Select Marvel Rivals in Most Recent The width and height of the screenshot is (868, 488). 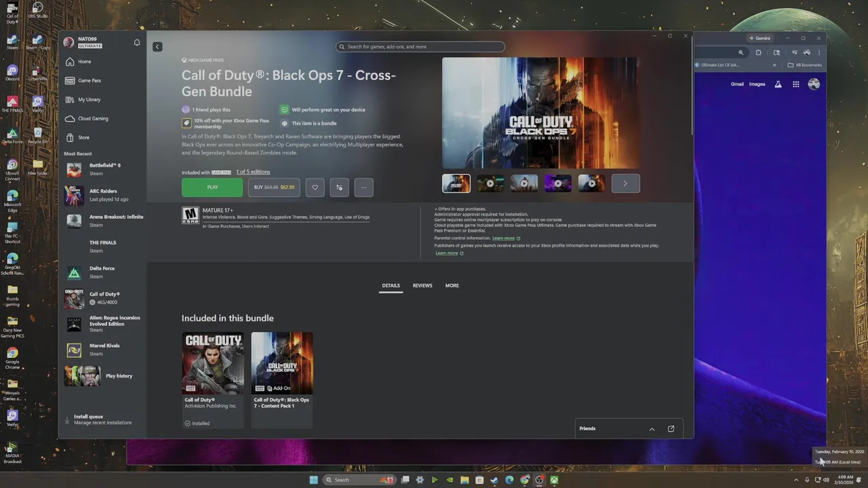tap(103, 350)
